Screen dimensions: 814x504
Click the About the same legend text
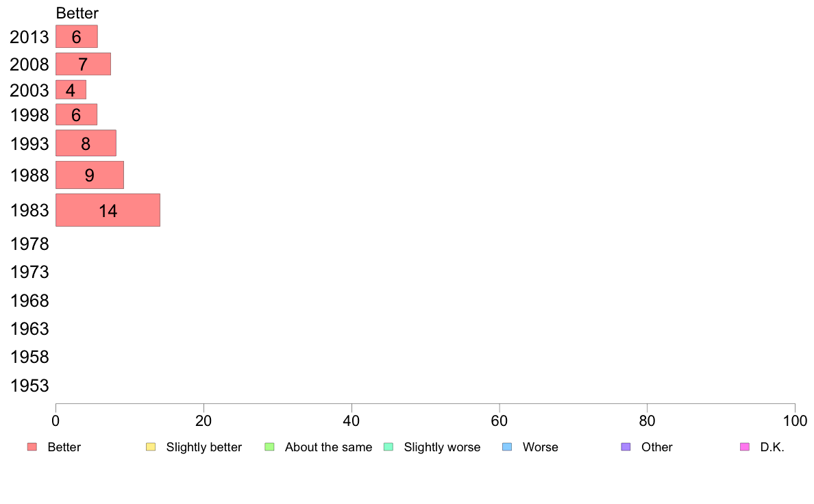click(x=329, y=447)
